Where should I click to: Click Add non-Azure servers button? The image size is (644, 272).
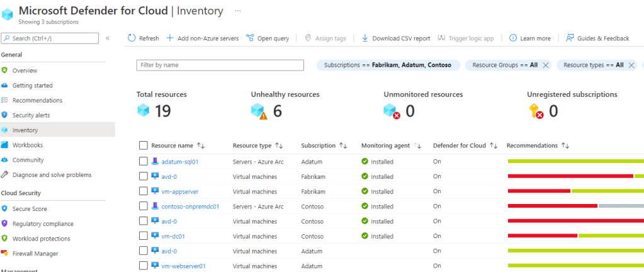[202, 38]
